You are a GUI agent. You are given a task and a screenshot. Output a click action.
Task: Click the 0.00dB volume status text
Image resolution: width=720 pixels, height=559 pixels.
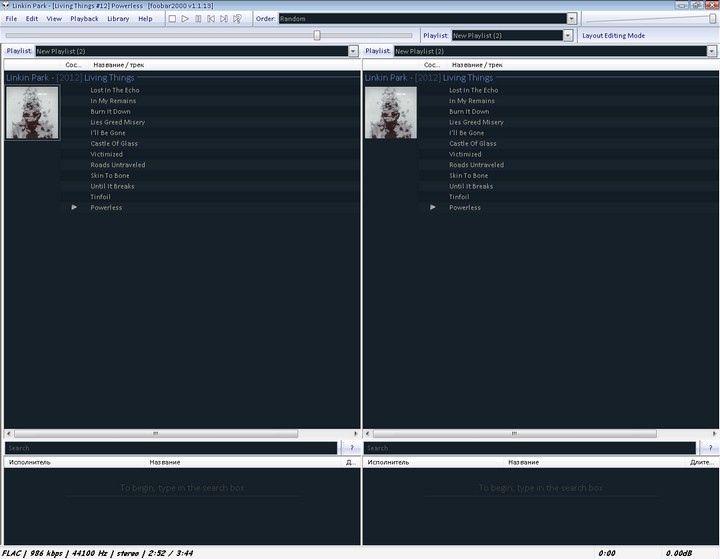click(x=679, y=553)
